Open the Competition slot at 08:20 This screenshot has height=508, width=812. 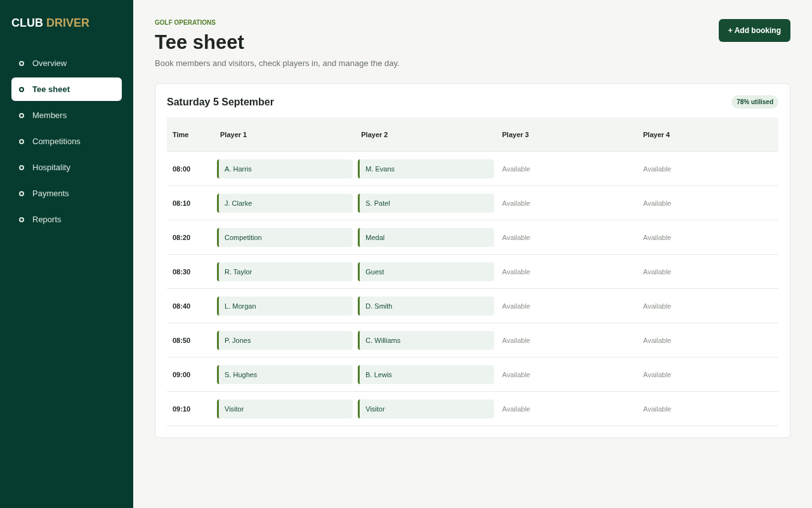[285, 237]
